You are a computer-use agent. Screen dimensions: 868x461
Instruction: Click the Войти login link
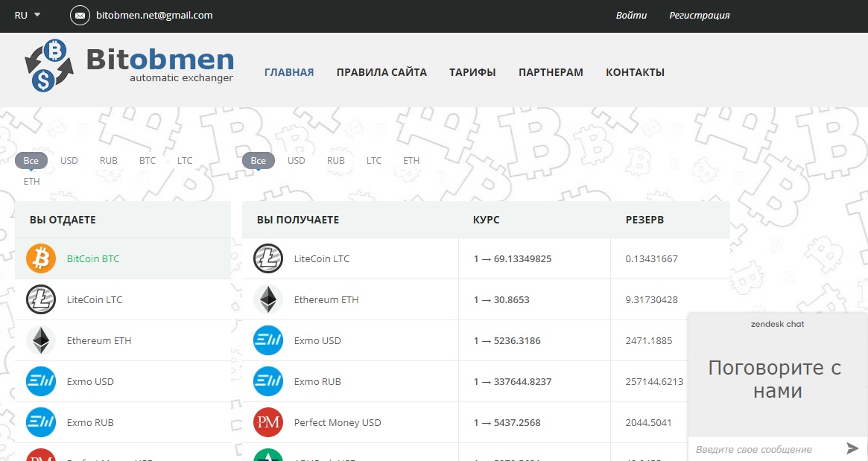(x=631, y=15)
